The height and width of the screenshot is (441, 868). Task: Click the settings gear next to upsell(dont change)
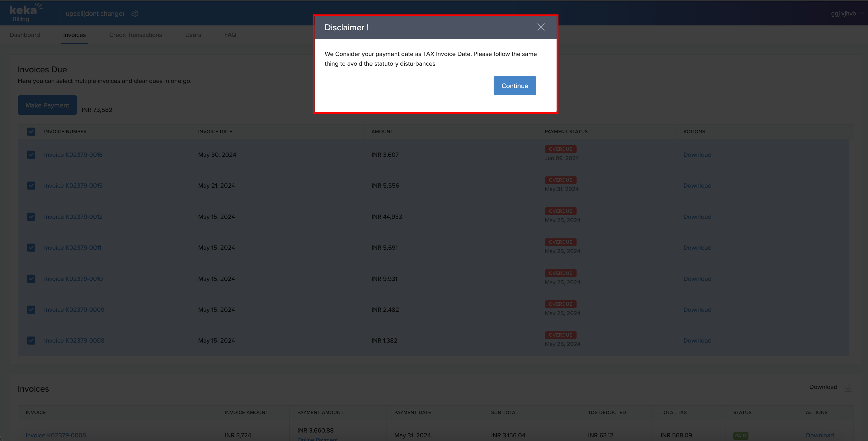click(x=135, y=14)
